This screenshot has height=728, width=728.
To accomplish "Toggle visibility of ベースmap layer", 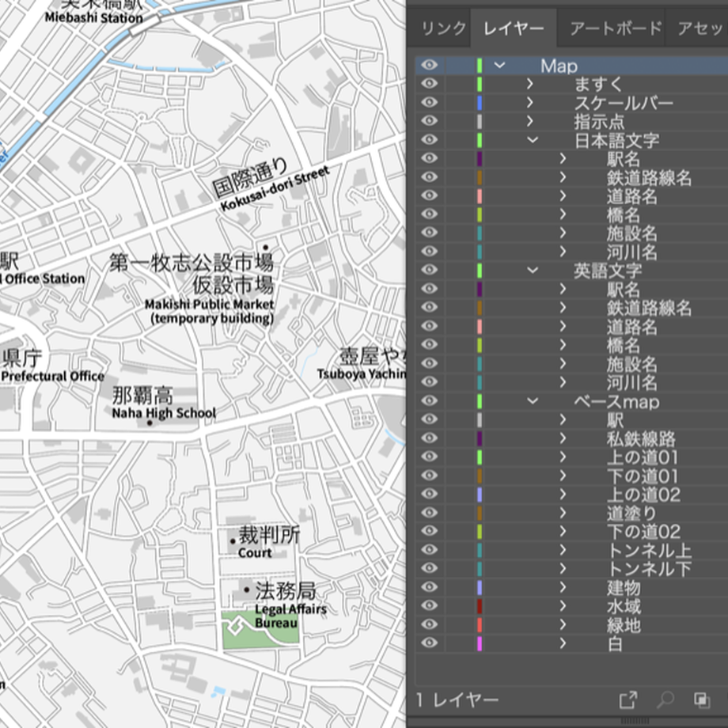I will click(430, 400).
